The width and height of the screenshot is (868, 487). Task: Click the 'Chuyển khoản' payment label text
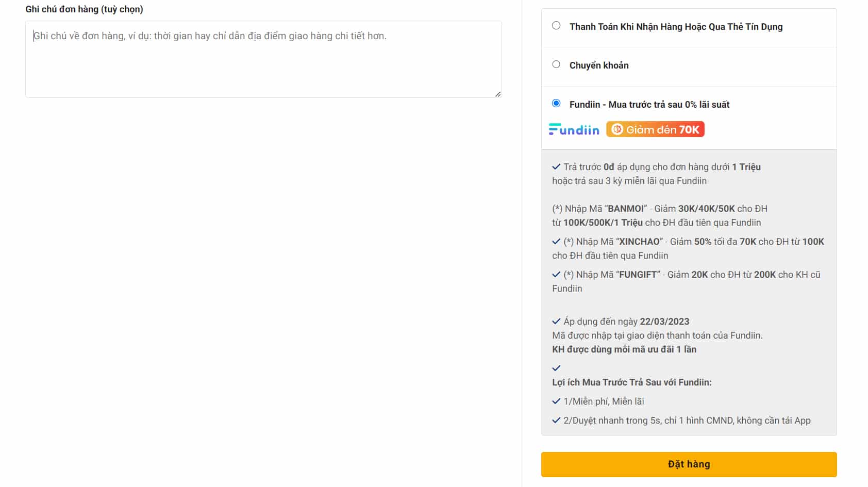[599, 65]
